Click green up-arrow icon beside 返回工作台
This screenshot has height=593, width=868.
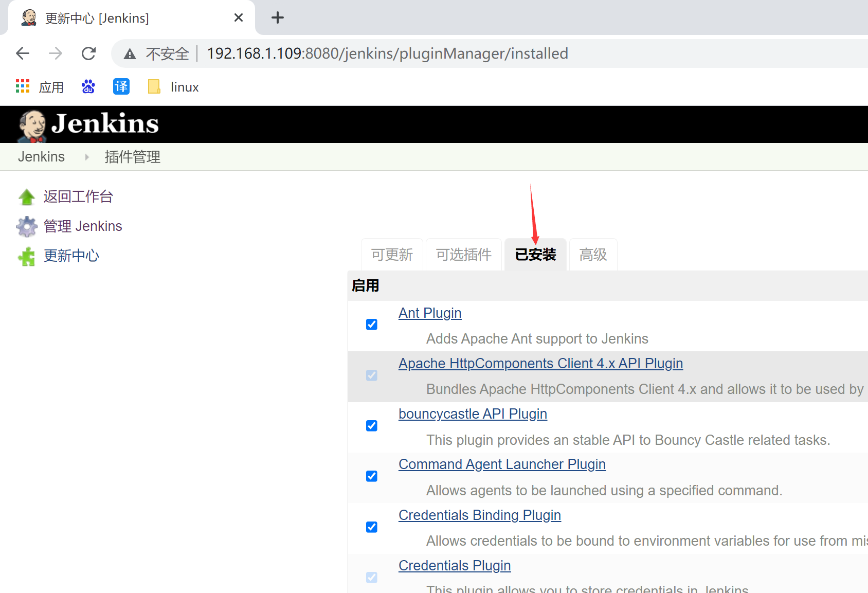pos(27,197)
